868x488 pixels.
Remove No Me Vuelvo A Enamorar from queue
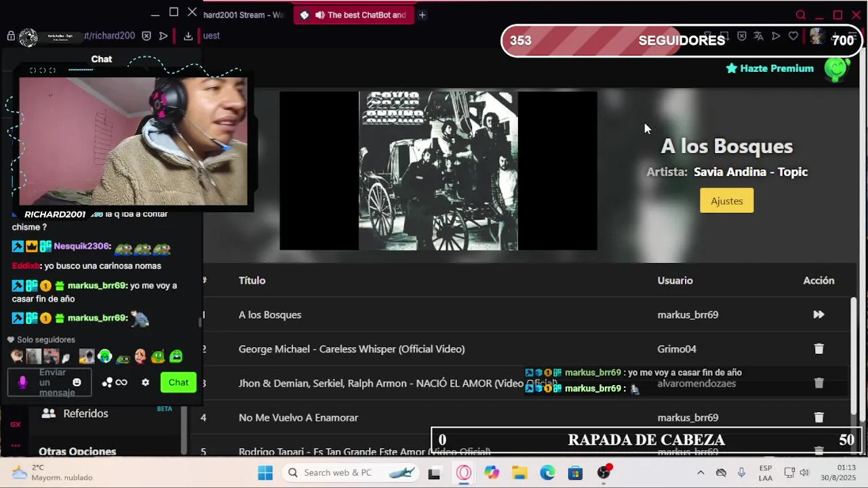point(818,418)
